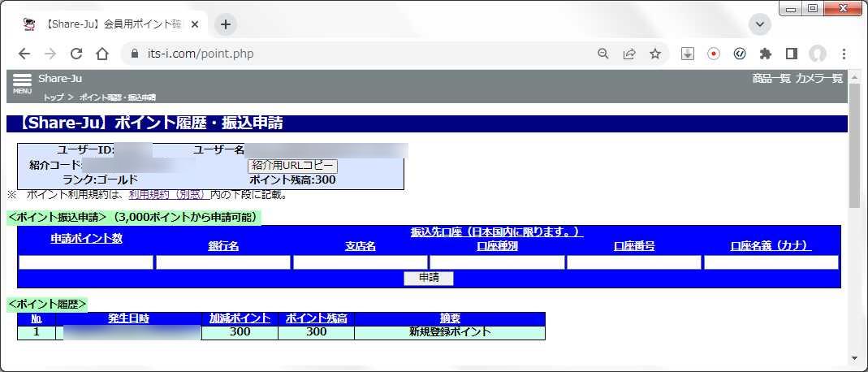868x372 pixels.
Task: Click the 支店名 column header
Action: coord(361,247)
